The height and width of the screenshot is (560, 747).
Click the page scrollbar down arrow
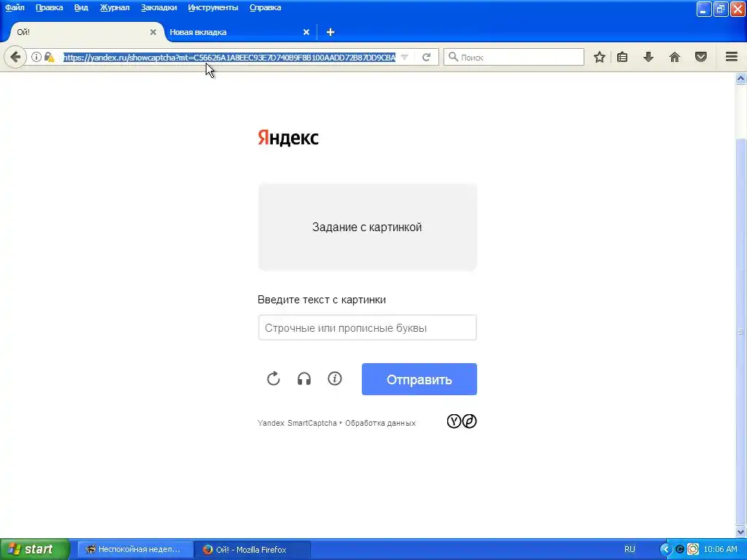coord(741,532)
